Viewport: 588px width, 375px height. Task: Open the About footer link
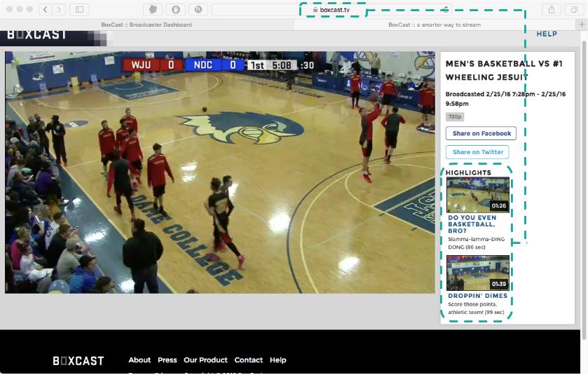click(x=139, y=360)
